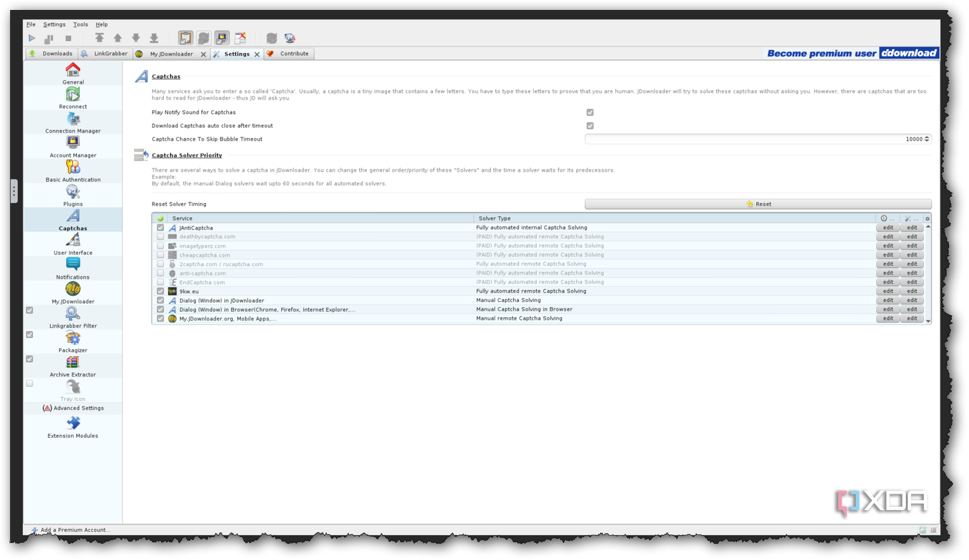This screenshot has height=560, width=969.
Task: Click tools-column edit for My.JDownloader.org, Mobile Apps row
Action: click(912, 318)
